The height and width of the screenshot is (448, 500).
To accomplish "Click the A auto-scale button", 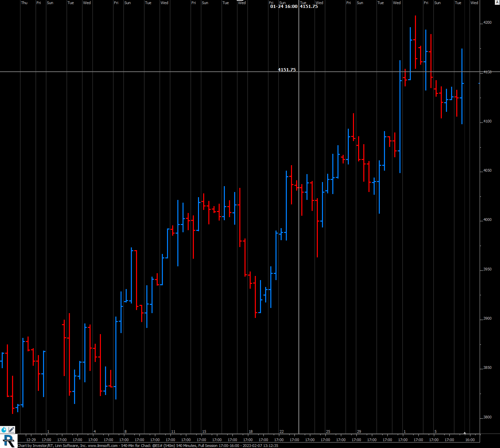I will pyautogui.click(x=497, y=2).
